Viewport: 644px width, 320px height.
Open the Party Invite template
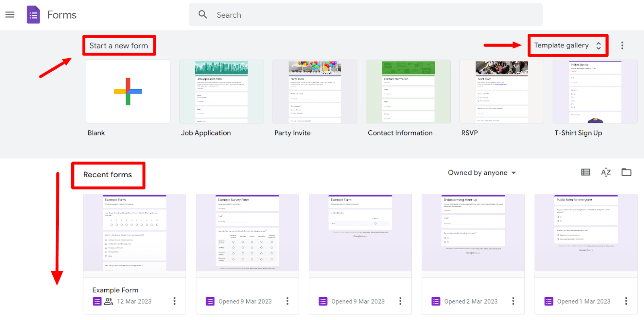click(315, 92)
